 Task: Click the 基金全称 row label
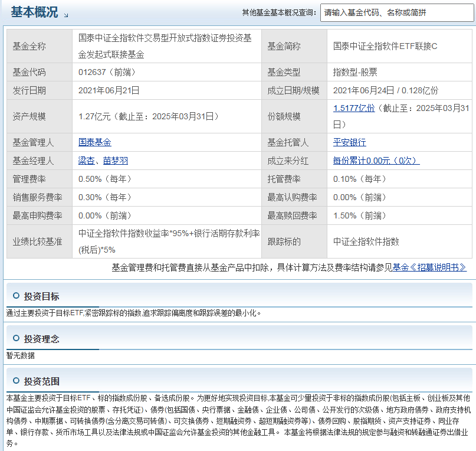[29, 46]
